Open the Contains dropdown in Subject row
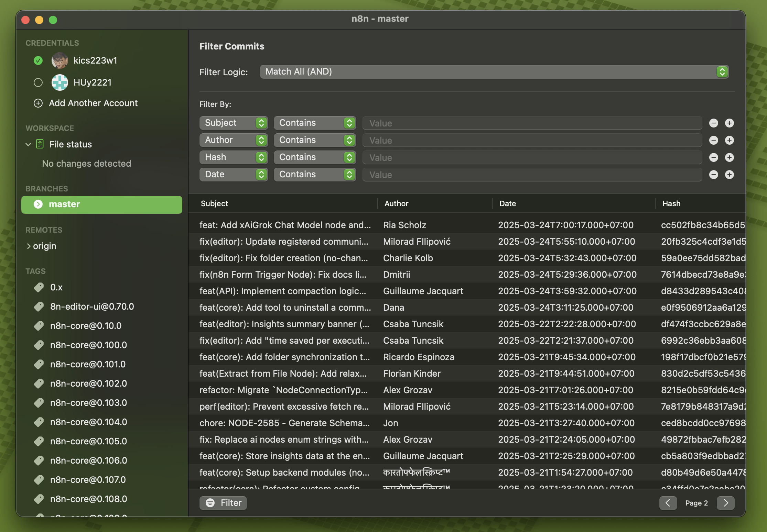767x532 pixels. click(315, 123)
